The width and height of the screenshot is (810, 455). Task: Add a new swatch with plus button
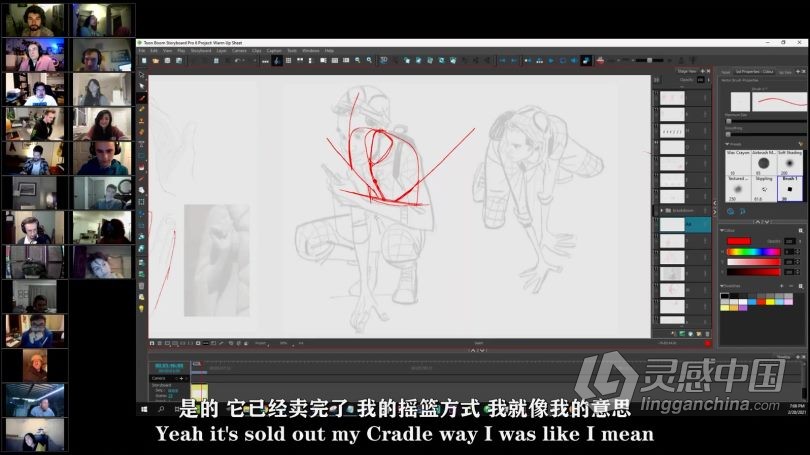tap(782, 286)
